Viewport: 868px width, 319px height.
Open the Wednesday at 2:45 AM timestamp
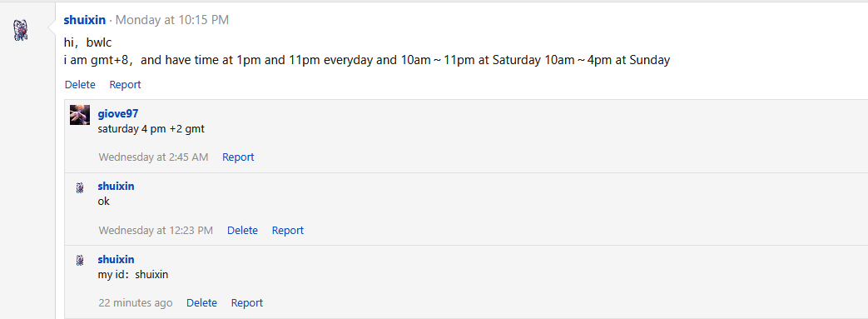tap(153, 157)
